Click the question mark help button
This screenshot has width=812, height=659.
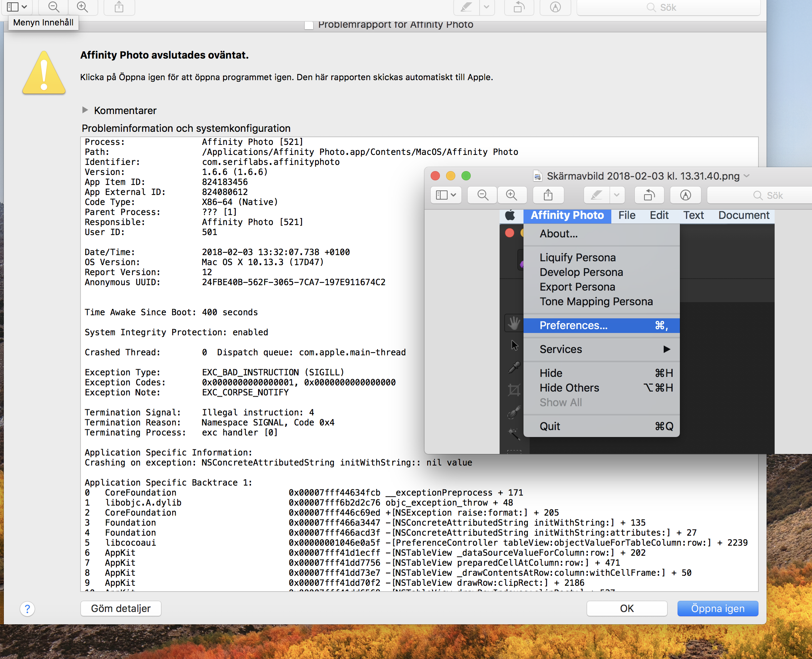click(27, 609)
